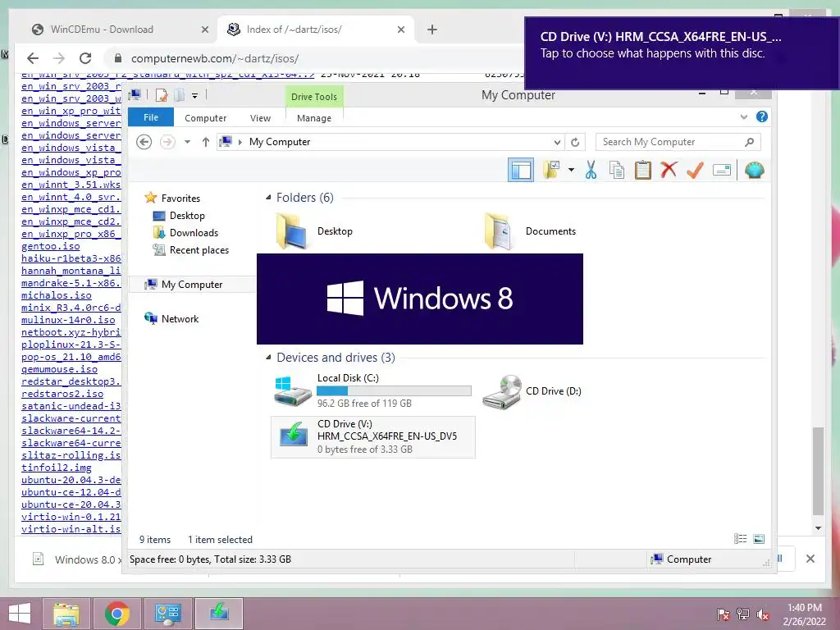Open tinfoil2.img link
840x630 pixels.
(x=57, y=468)
